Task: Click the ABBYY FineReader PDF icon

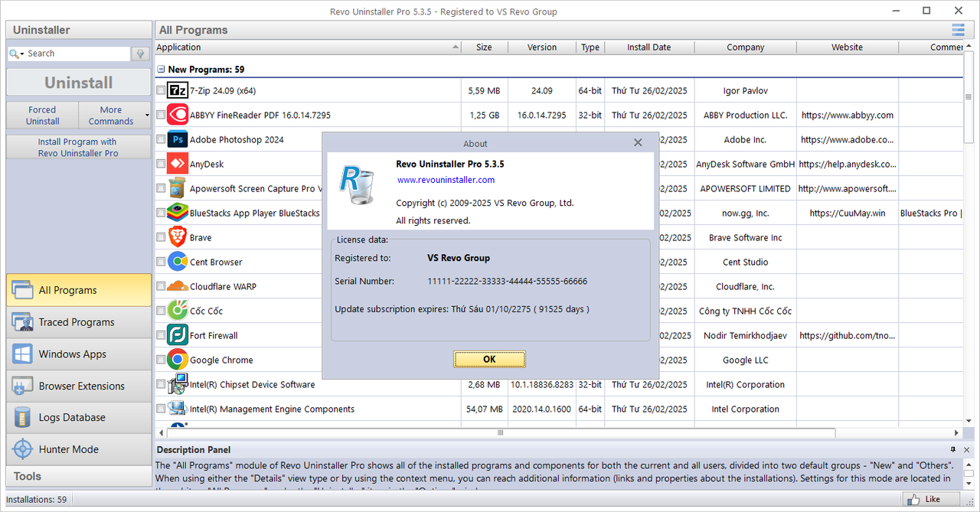Action: (177, 115)
